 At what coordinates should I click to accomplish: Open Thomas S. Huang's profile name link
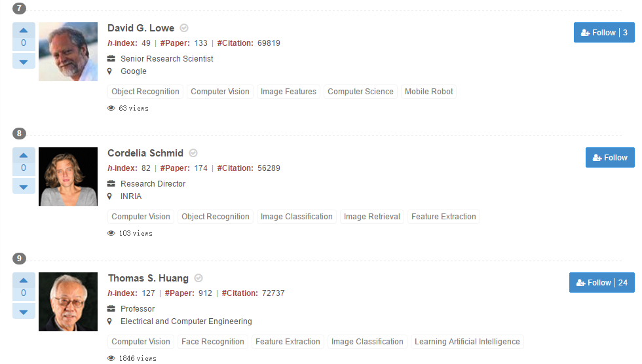click(x=148, y=278)
